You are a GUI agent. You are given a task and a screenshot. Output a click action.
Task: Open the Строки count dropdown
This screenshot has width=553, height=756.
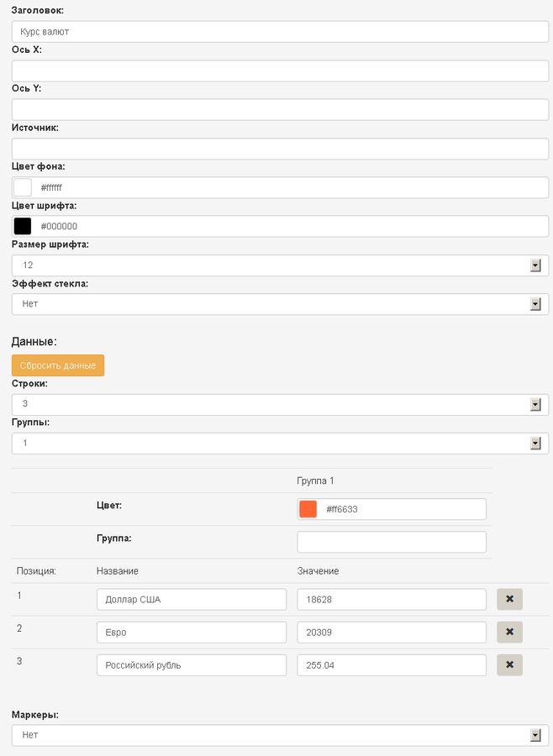pyautogui.click(x=281, y=405)
